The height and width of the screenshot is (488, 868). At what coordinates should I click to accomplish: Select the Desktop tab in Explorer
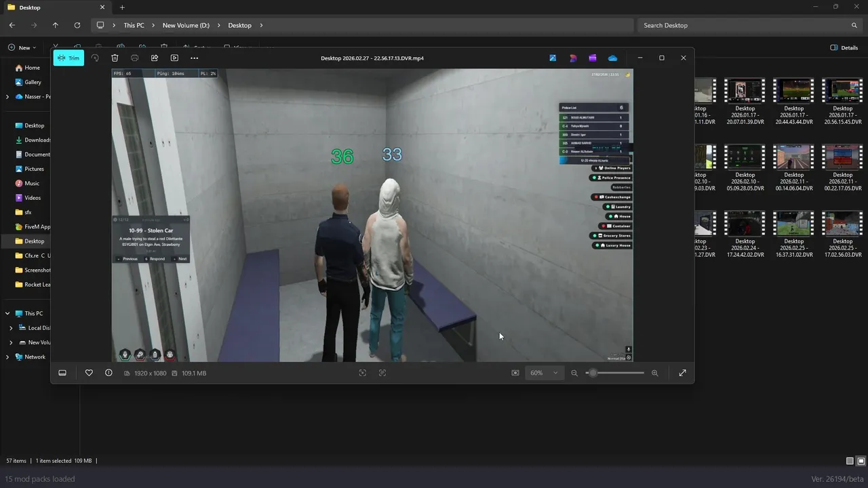pyautogui.click(x=56, y=7)
